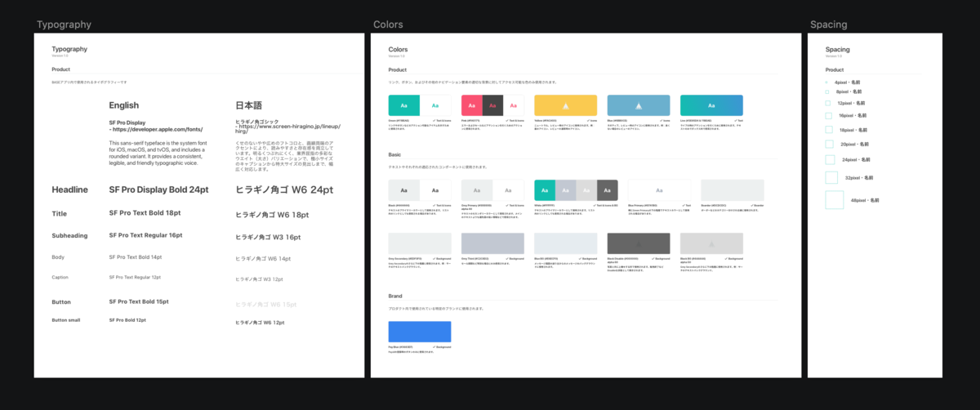Select the Subheading style label
This screenshot has height=410, width=980.
click(x=69, y=235)
